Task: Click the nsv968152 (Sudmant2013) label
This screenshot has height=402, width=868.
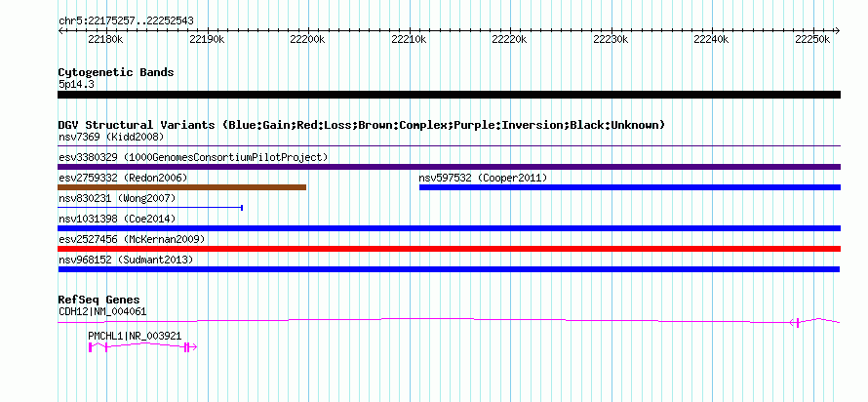Action: tap(126, 260)
